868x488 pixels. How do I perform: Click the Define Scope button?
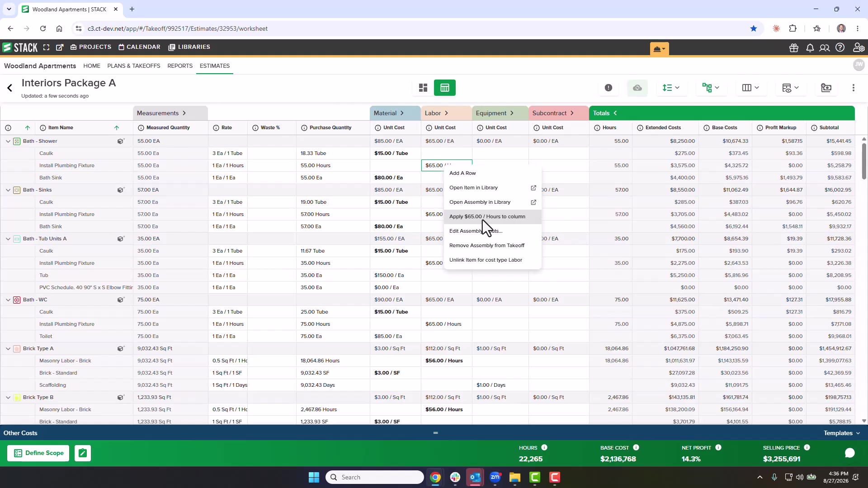(x=38, y=453)
